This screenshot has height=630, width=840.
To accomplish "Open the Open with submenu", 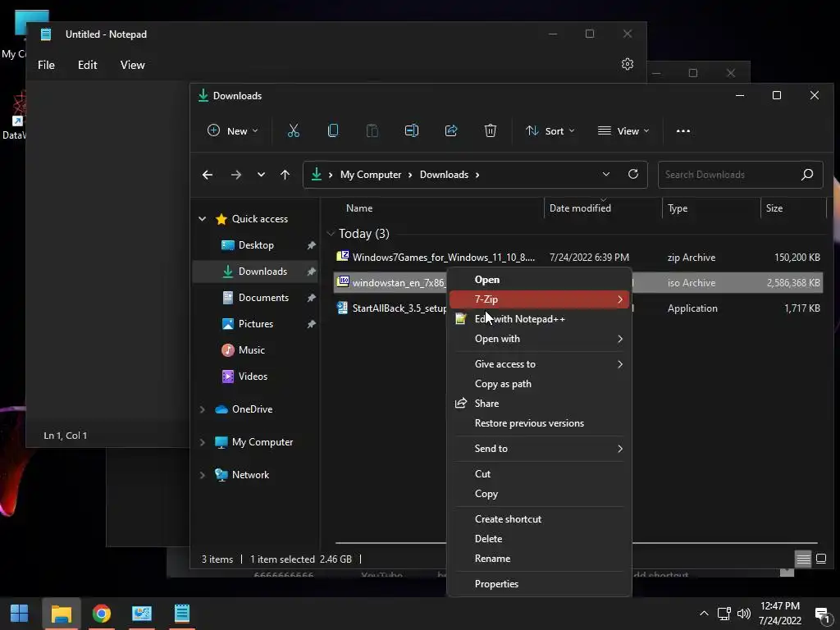I will 540,339.
